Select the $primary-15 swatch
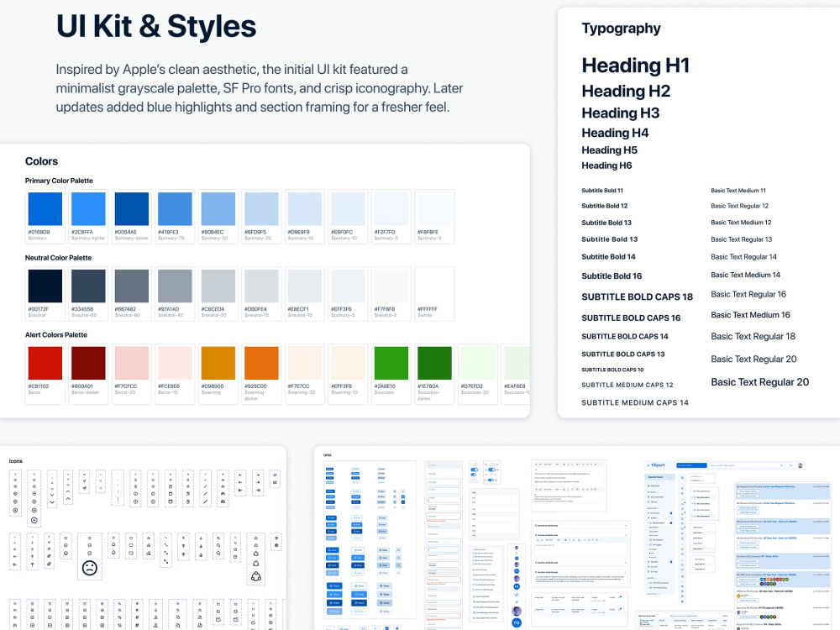Viewport: 840px width, 630px height. point(305,208)
